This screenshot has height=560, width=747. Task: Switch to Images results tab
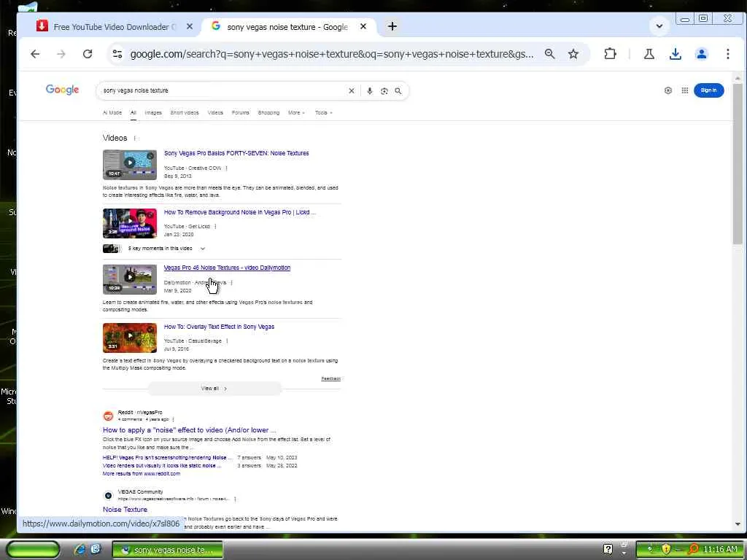153,113
